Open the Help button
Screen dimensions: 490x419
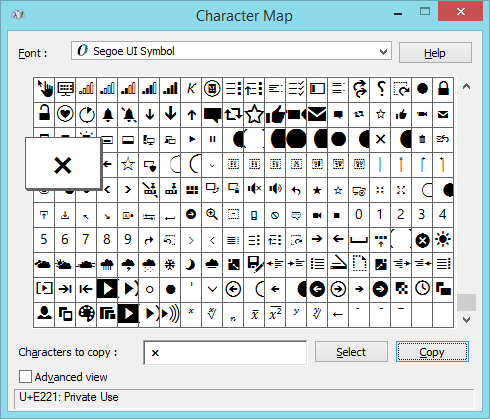coord(435,53)
